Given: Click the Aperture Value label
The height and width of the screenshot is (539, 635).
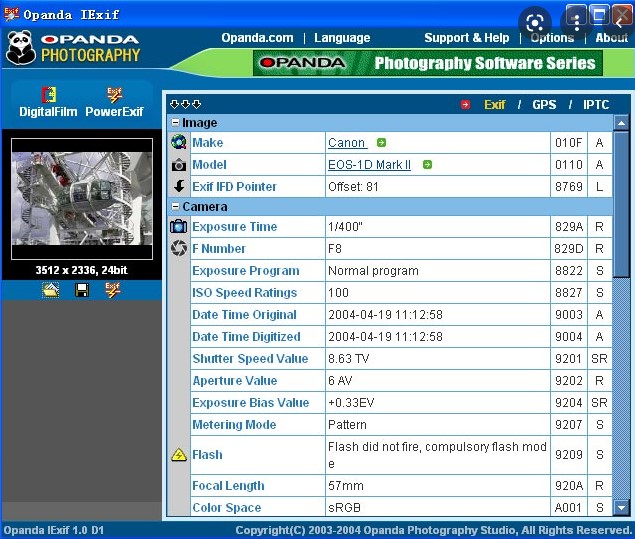Looking at the screenshot, I should [234, 381].
